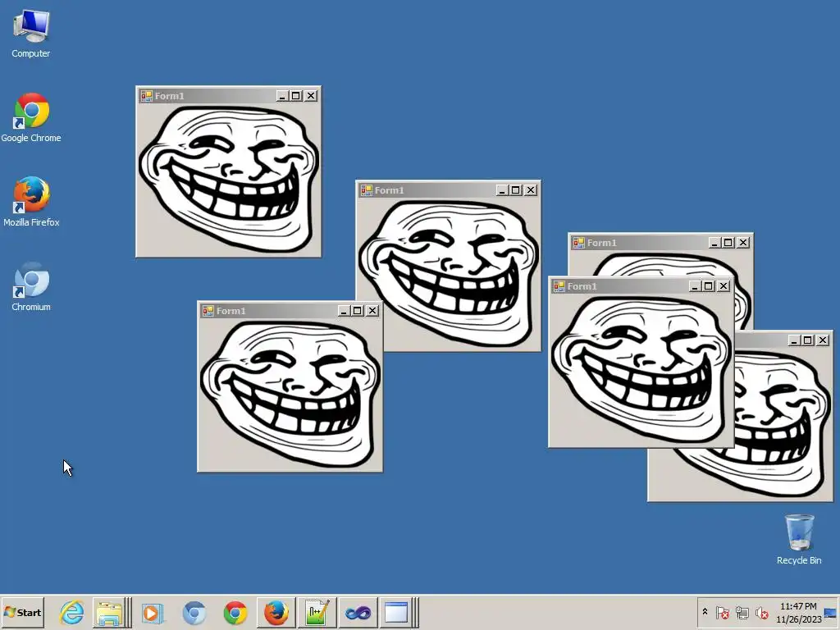840x630 pixels.
Task: Close the window with the hidden title above Recycle Bin
Action: pos(823,340)
